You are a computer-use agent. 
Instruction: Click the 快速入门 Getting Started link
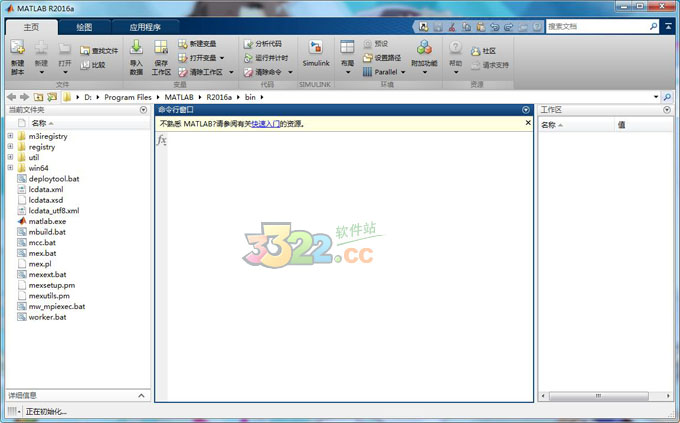tap(265, 124)
